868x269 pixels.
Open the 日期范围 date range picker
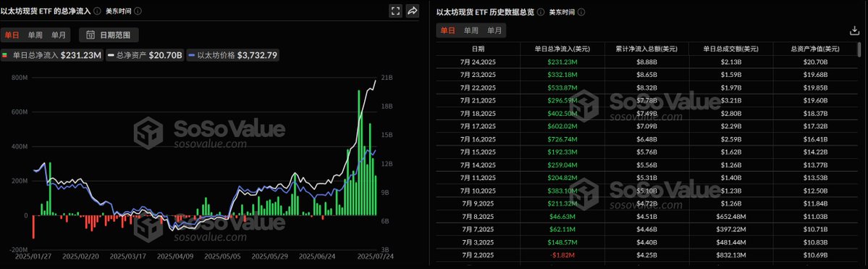coord(109,35)
